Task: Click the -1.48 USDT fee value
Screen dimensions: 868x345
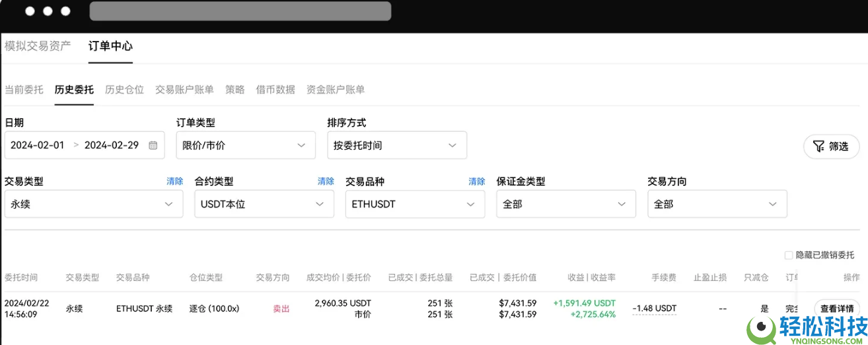Action: 654,308
